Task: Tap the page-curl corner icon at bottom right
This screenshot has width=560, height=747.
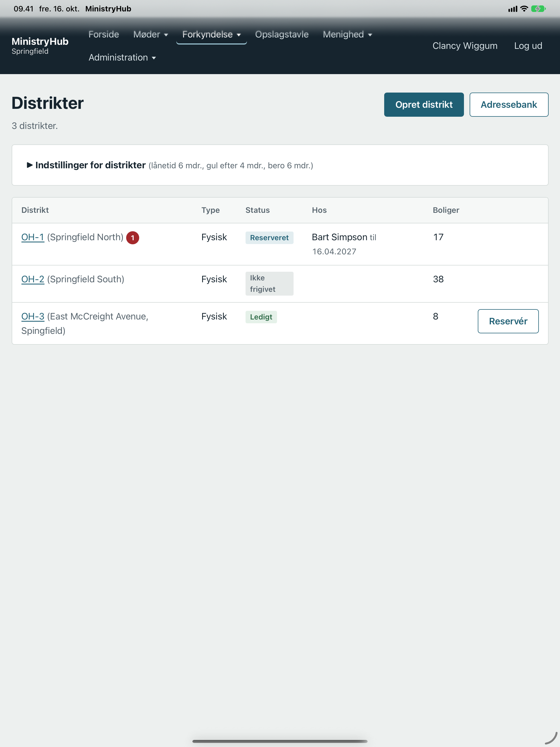Action: tap(551, 738)
